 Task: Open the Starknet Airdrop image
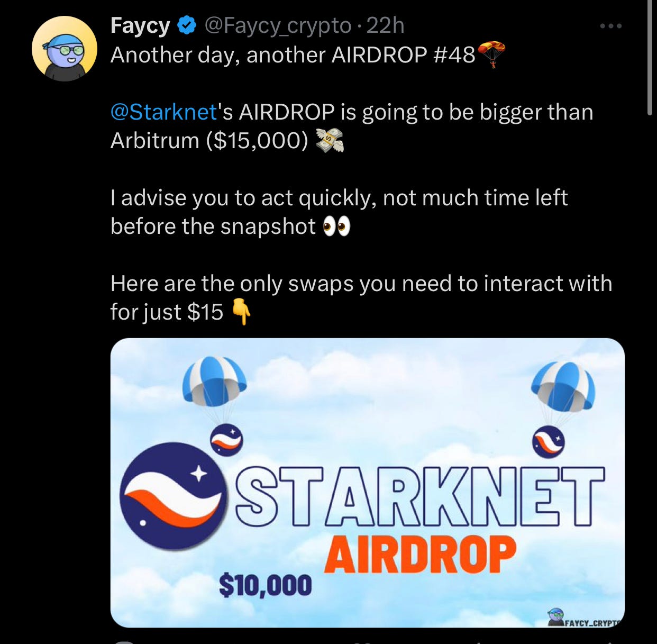(368, 483)
